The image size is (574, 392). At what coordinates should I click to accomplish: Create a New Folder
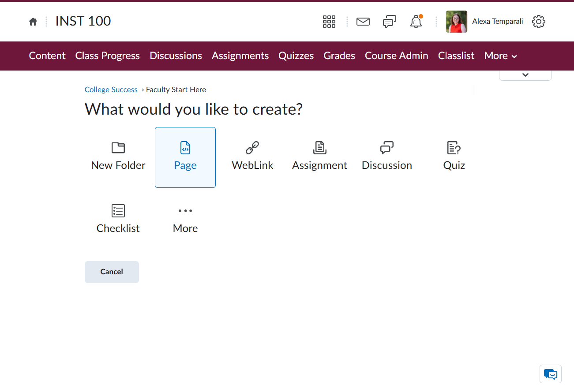(118, 157)
